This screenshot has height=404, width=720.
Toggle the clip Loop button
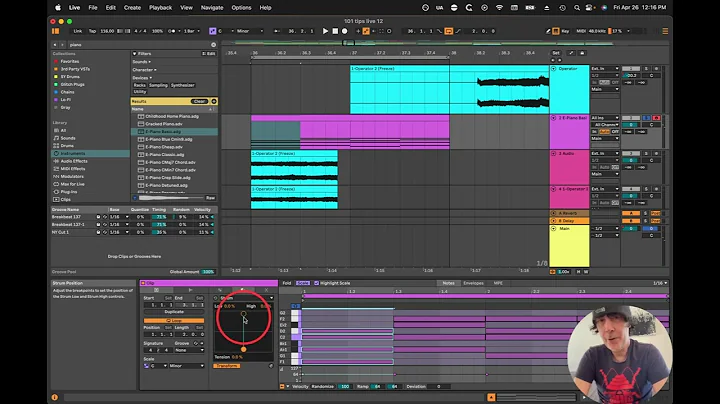(x=174, y=320)
